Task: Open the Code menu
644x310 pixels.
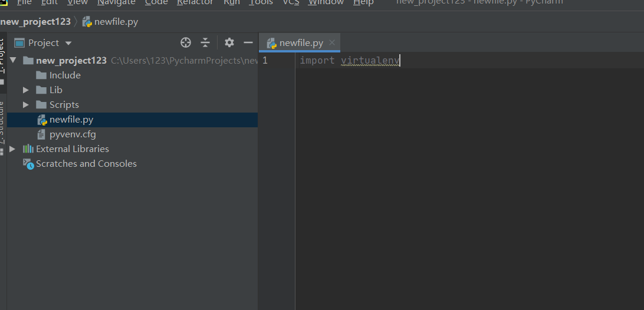Action: 156,2
